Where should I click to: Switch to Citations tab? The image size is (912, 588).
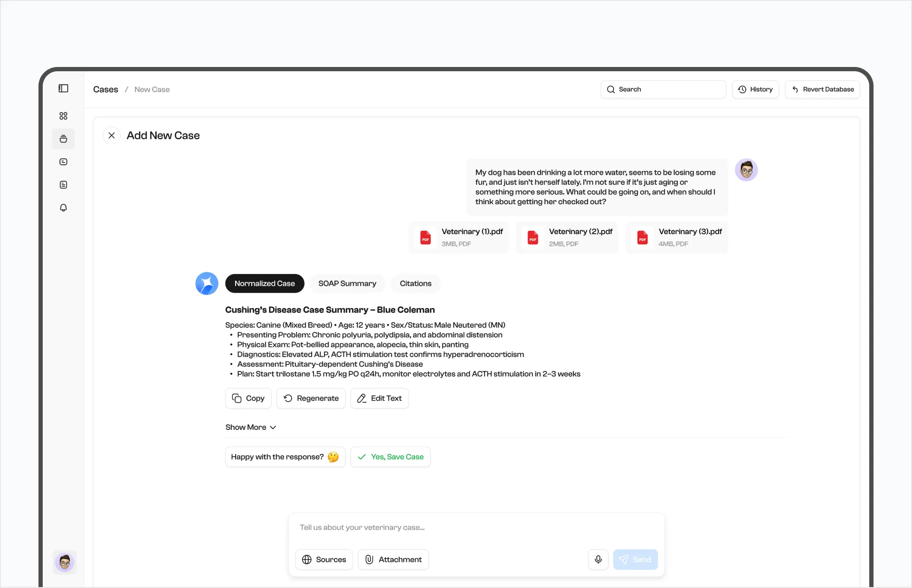tap(416, 284)
